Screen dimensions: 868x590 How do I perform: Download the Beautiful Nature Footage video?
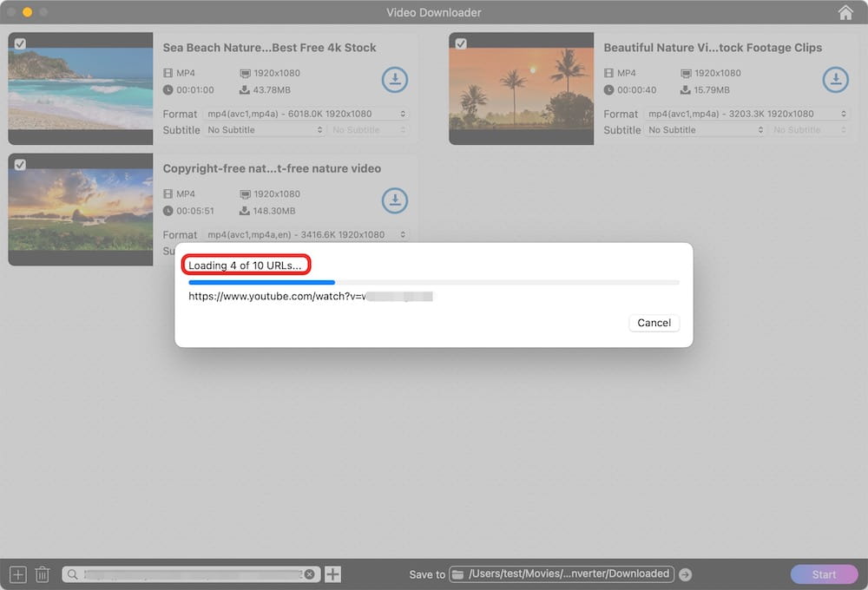[x=836, y=79]
